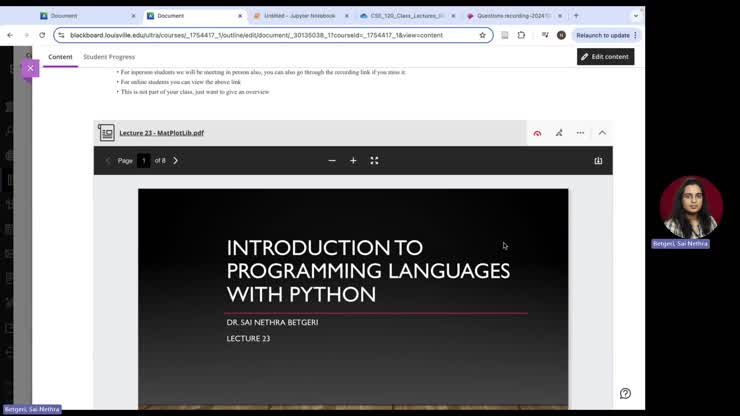Close the panel with purple X
The width and height of the screenshot is (740, 416).
tap(30, 68)
